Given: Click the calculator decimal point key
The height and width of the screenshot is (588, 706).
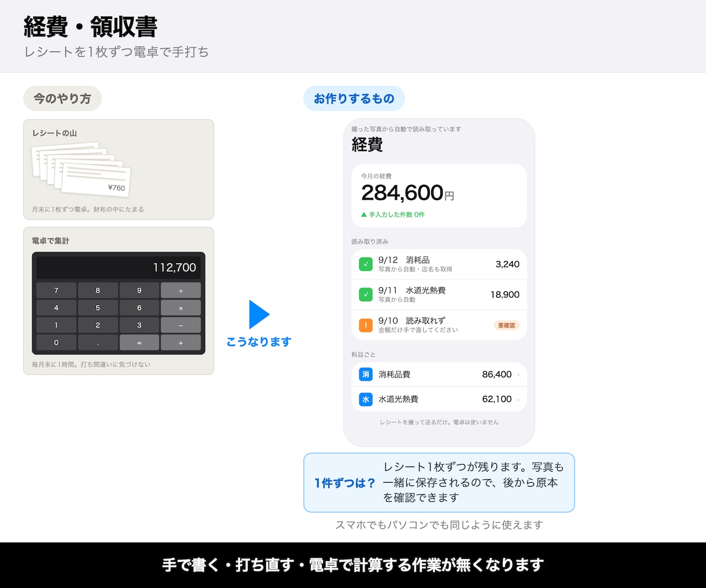Looking at the screenshot, I should click(98, 343).
